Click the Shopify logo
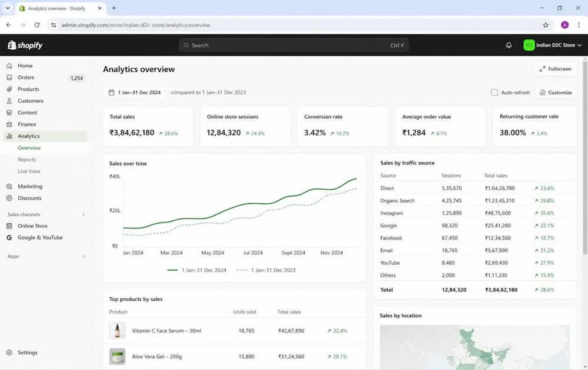 pos(25,45)
